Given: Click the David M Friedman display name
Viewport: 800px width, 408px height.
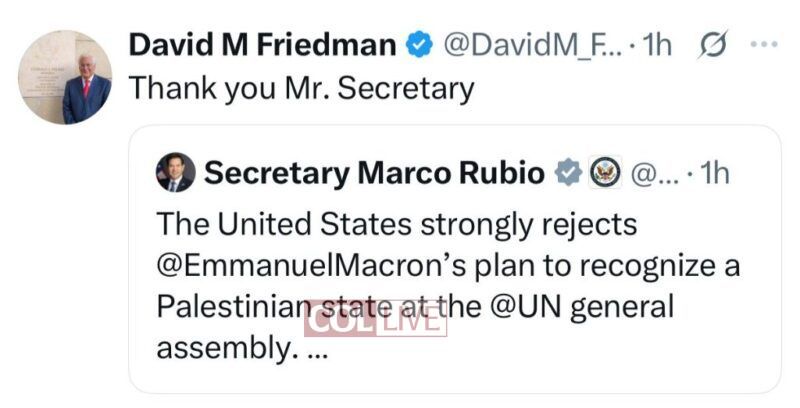Looking at the screenshot, I should point(263,45).
